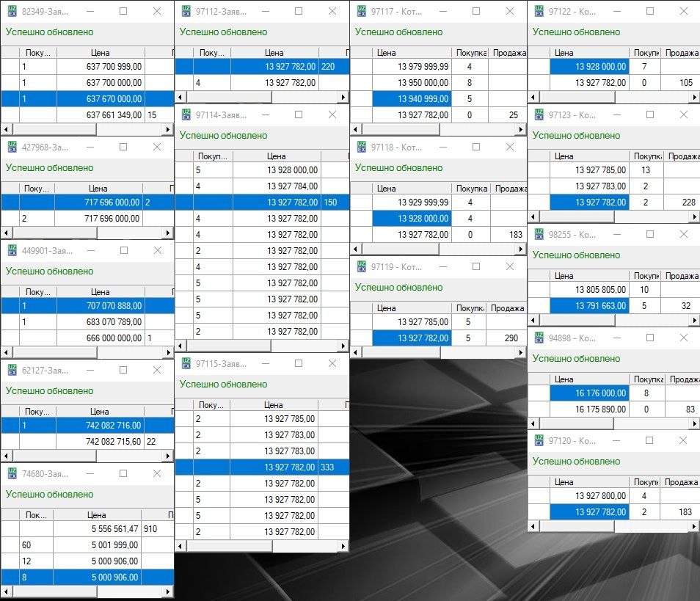Click right scroll arrow in window 97115

click(343, 546)
